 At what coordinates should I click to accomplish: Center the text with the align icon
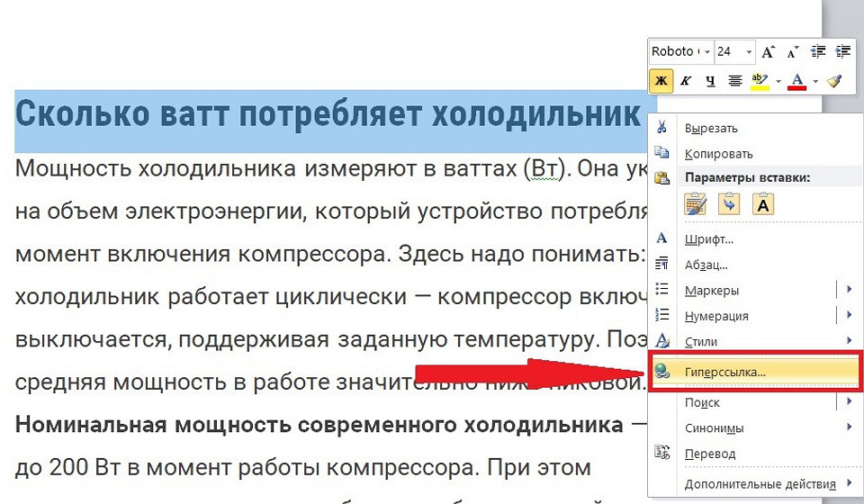point(735,81)
